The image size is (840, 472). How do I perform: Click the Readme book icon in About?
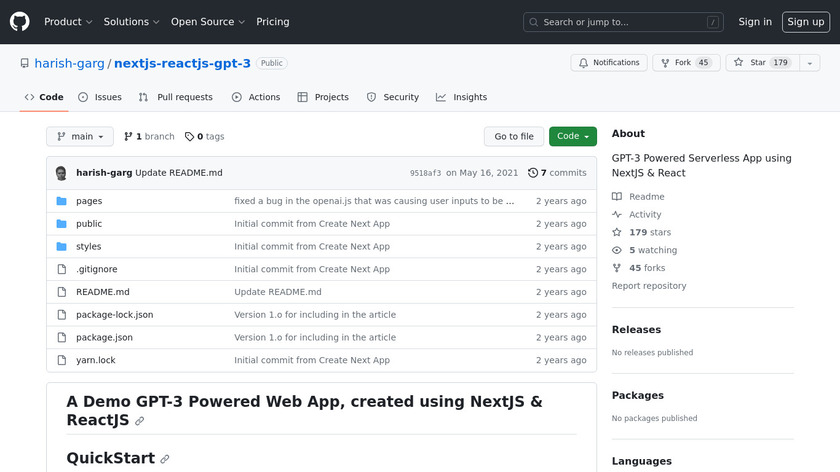coord(617,197)
